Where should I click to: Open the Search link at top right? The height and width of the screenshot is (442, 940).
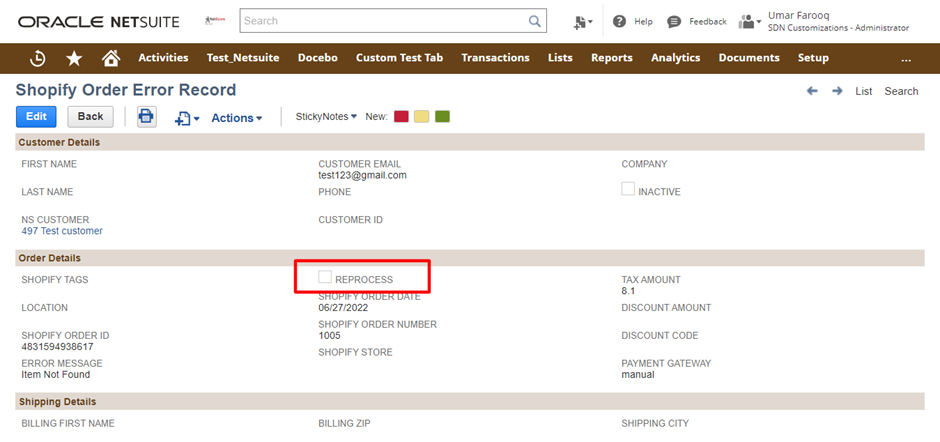tap(901, 91)
